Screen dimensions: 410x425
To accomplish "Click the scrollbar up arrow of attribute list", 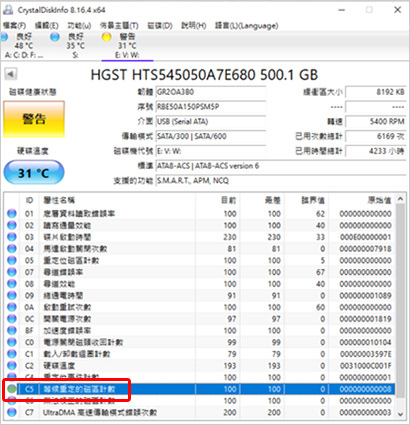I will pos(401,199).
